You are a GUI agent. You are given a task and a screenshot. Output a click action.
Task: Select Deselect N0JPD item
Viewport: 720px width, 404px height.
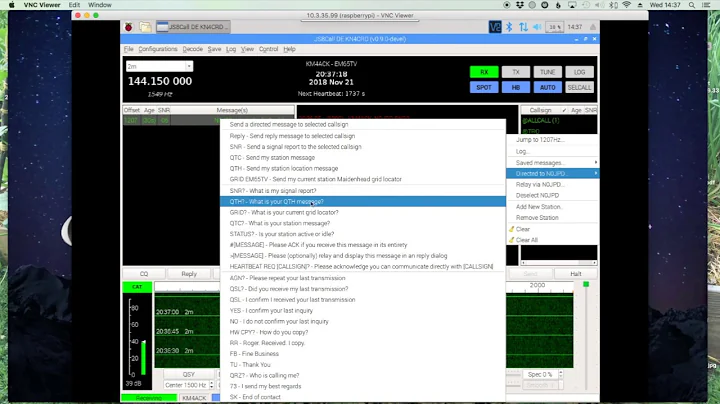[553, 196]
